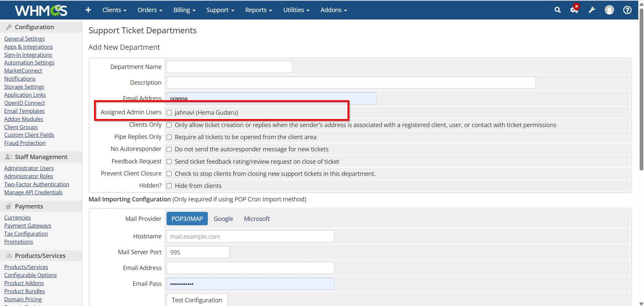Open the Fraud Protection link
The height and width of the screenshot is (306, 644).
25,143
